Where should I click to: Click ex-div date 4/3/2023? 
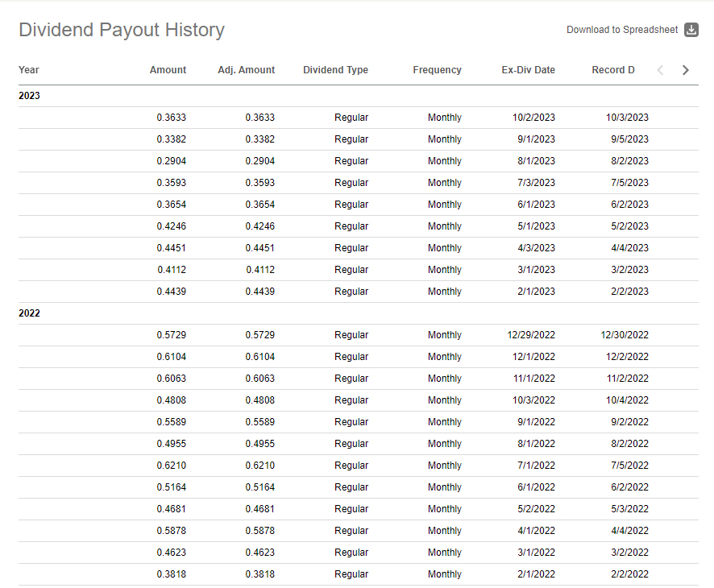click(537, 248)
